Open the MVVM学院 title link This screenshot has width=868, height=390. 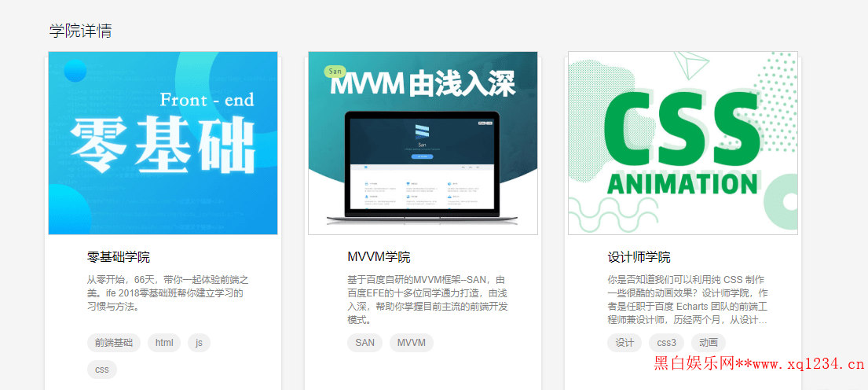[x=379, y=257]
